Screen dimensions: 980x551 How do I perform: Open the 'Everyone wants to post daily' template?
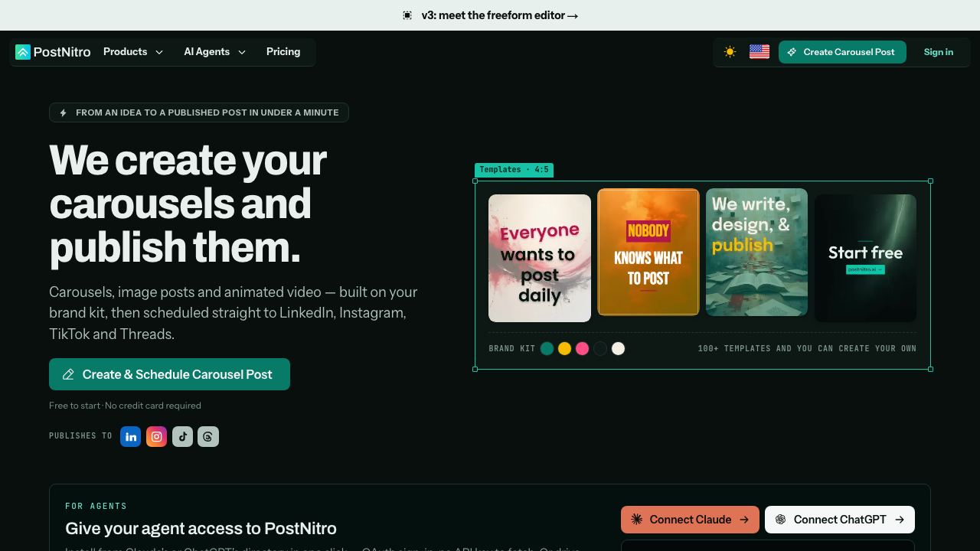point(540,258)
